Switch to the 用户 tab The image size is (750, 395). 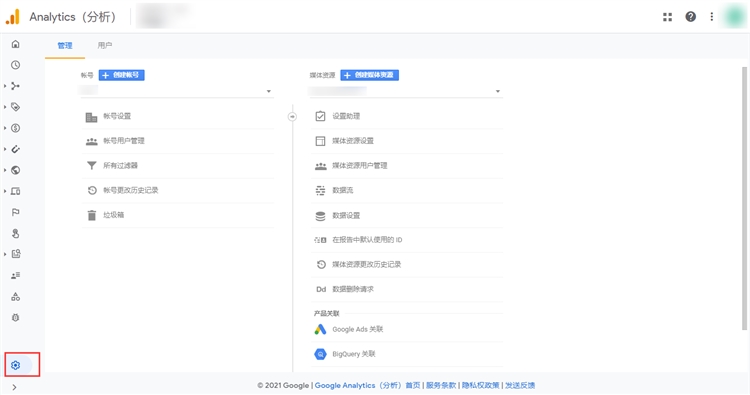click(x=105, y=45)
